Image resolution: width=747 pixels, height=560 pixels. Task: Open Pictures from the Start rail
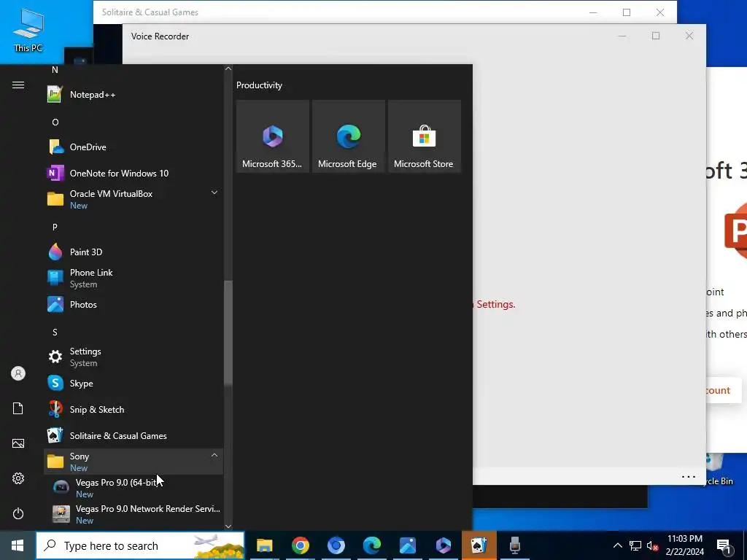point(18,443)
